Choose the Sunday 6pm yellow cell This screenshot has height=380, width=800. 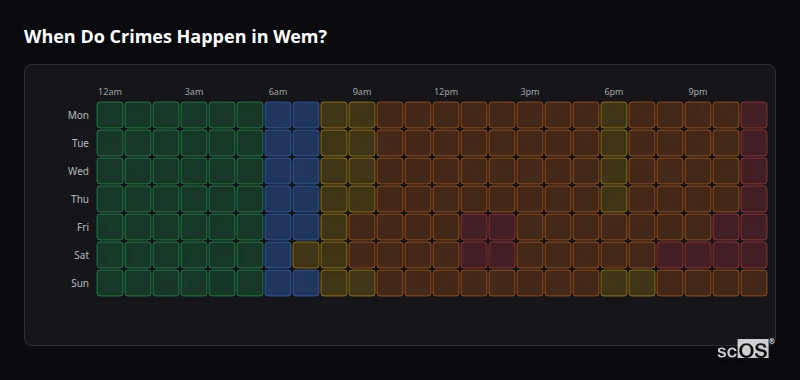[x=614, y=283]
